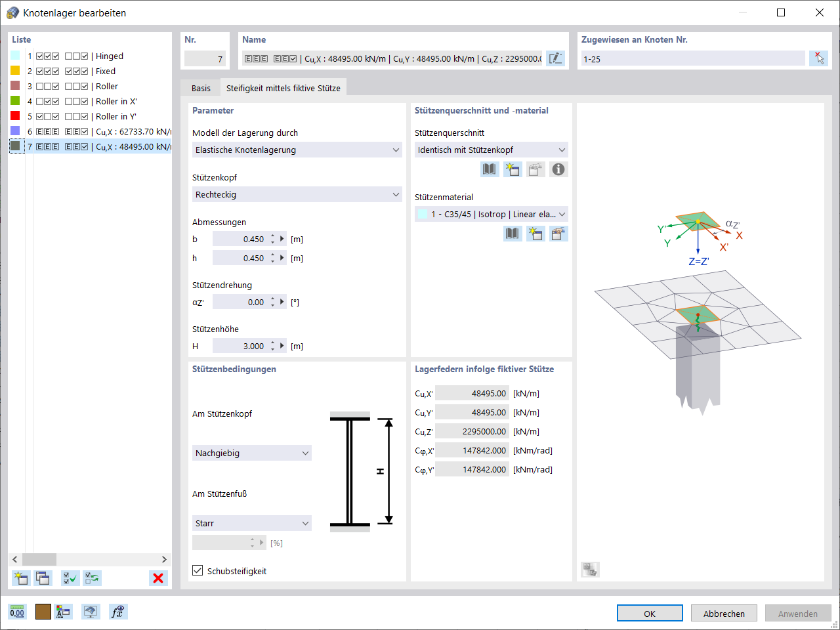Open the view display settings icon

91,612
